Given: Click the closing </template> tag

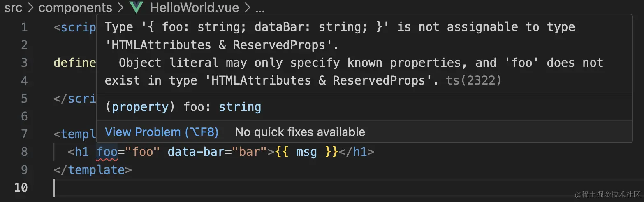Looking at the screenshot, I should click(93, 170).
